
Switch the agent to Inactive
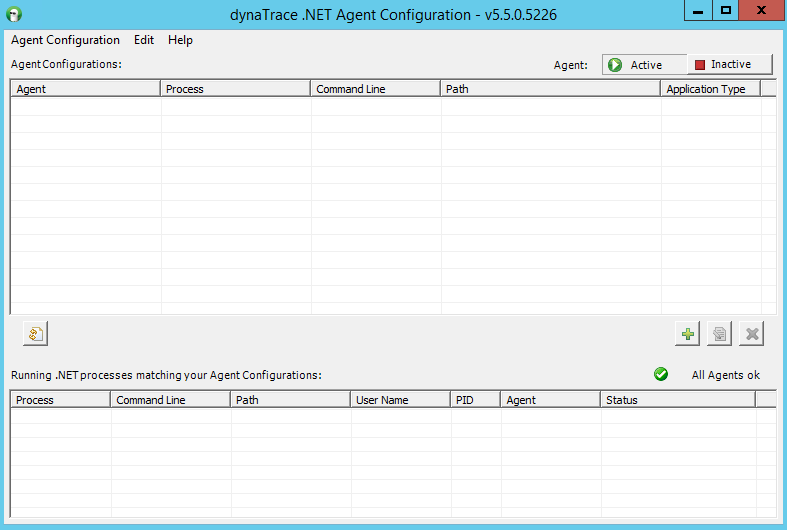click(x=730, y=64)
